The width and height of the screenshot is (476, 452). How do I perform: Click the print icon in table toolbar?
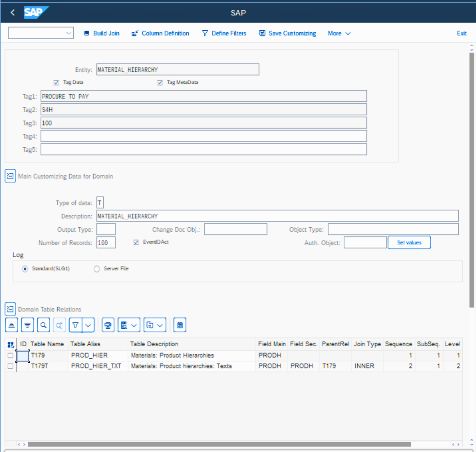click(108, 325)
